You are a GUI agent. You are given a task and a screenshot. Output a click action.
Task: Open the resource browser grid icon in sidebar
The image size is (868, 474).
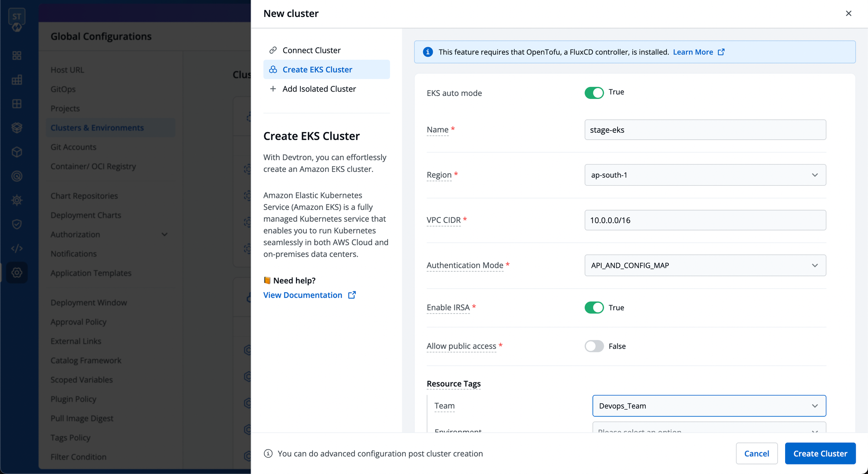(x=17, y=104)
